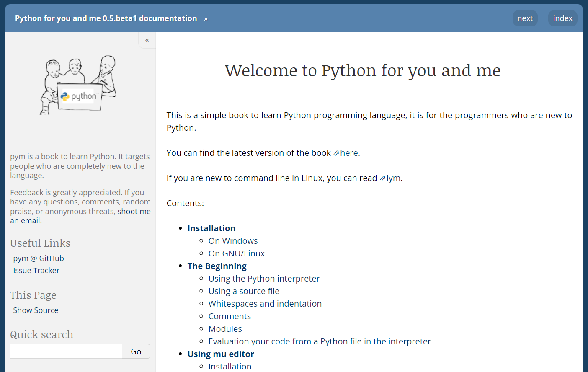Open 'The Beginning' chapter
Image resolution: width=588 pixels, height=372 pixels.
[x=217, y=266]
